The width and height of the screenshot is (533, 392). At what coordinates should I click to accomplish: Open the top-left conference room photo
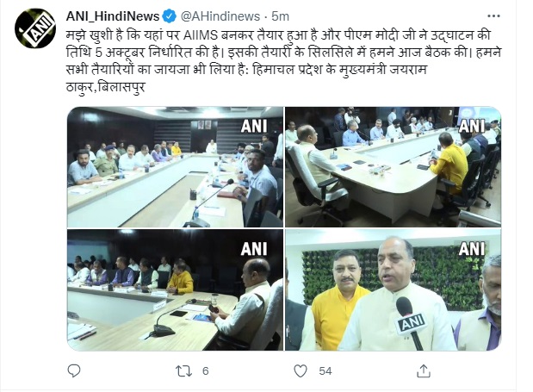175,167
